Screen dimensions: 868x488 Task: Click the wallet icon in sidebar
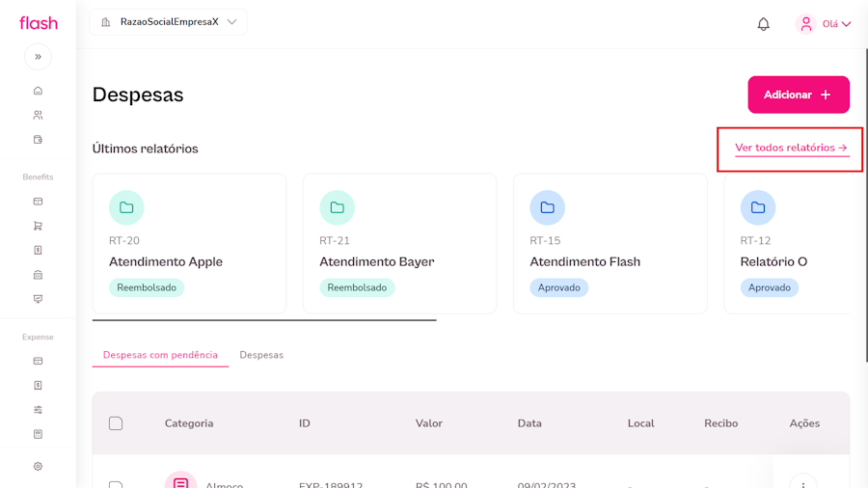[38, 140]
